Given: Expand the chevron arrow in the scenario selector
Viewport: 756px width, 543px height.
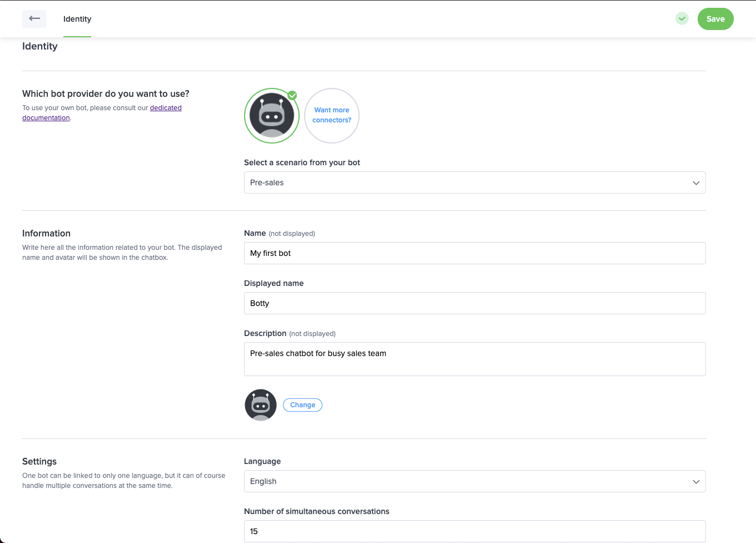Looking at the screenshot, I should pos(696,183).
